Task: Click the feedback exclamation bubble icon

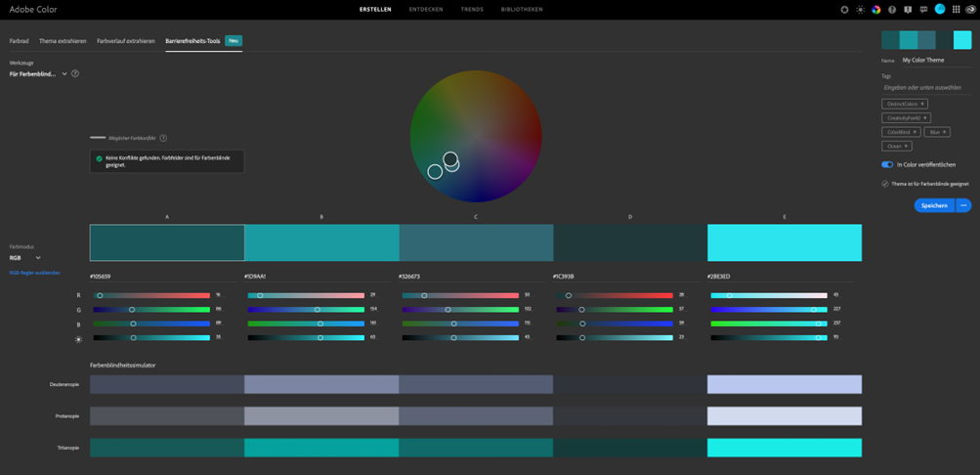Action: (908, 10)
